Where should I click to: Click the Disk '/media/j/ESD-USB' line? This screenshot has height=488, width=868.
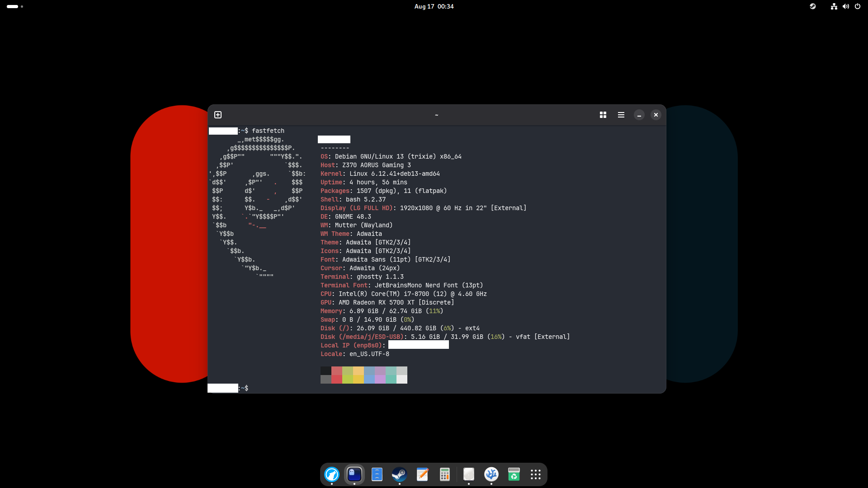[x=445, y=337]
